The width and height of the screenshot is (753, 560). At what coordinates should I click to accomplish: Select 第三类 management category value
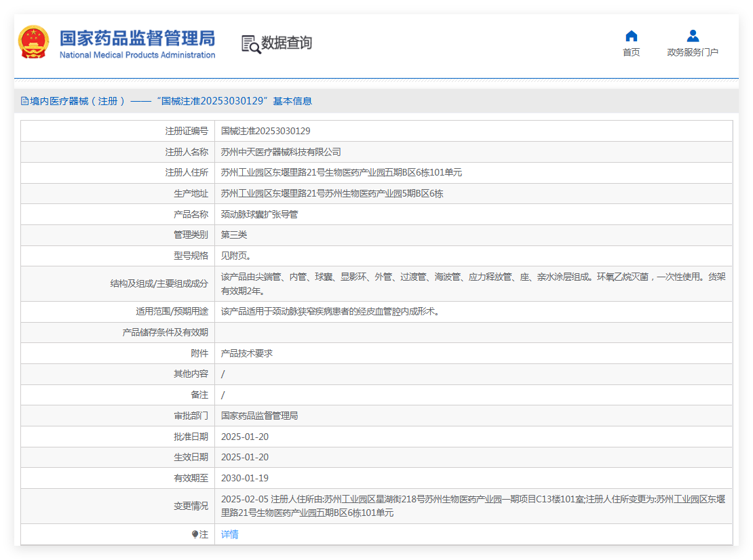(234, 235)
